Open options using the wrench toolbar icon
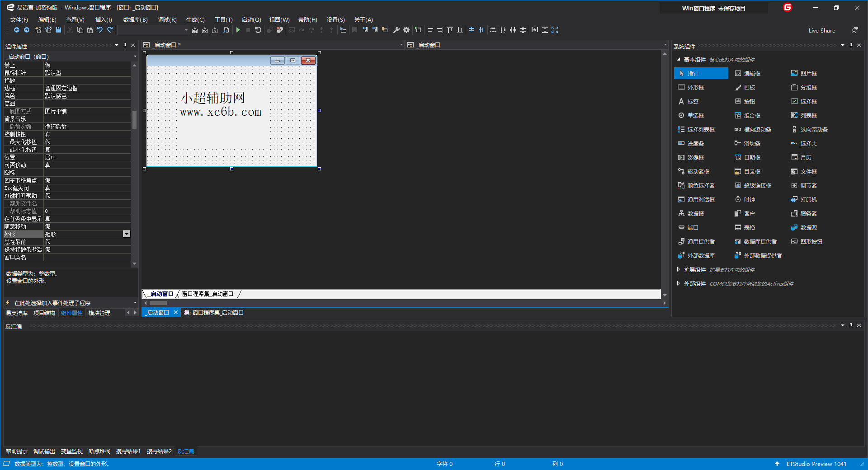Screen dimensions: 868x470 pyautogui.click(x=396, y=30)
